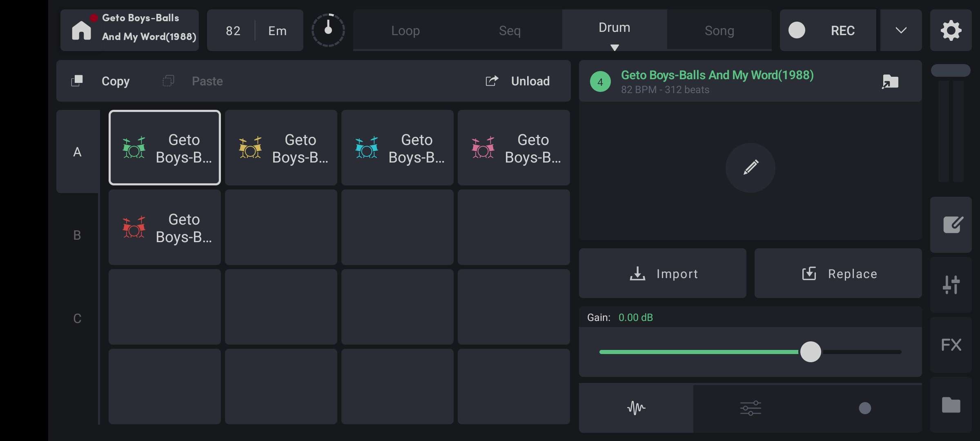The width and height of the screenshot is (980, 441).
Task: Open the dot record tab
Action: (x=865, y=408)
